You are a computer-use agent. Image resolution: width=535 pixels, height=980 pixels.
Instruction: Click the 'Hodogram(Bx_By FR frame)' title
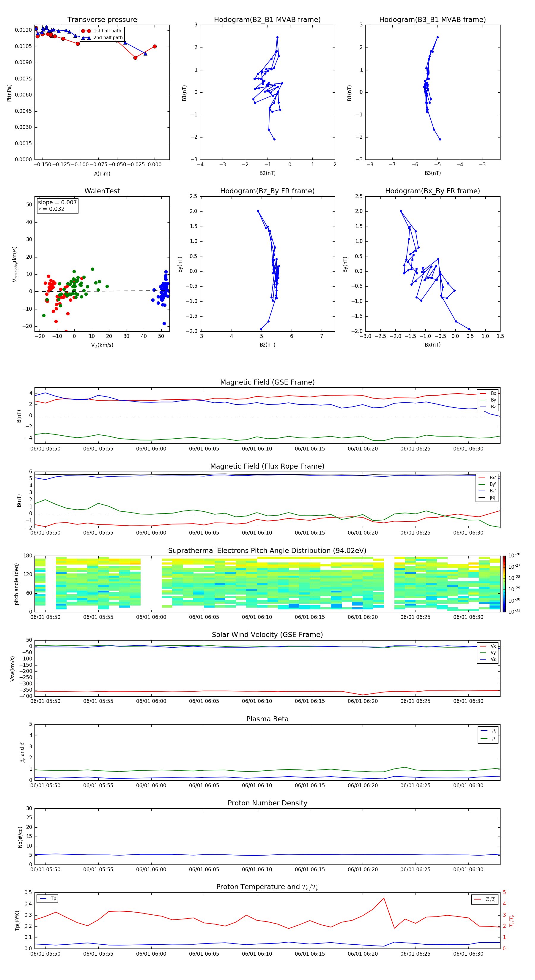coord(432,191)
